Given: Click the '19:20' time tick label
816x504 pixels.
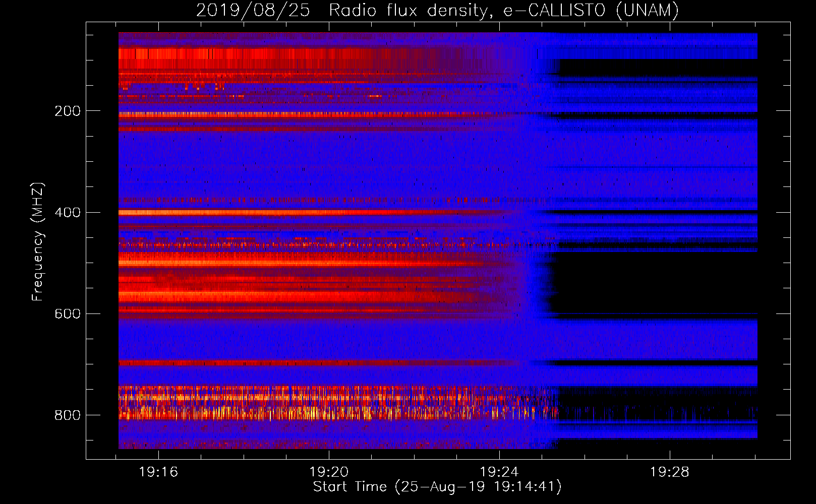Looking at the screenshot, I should pyautogui.click(x=329, y=472).
